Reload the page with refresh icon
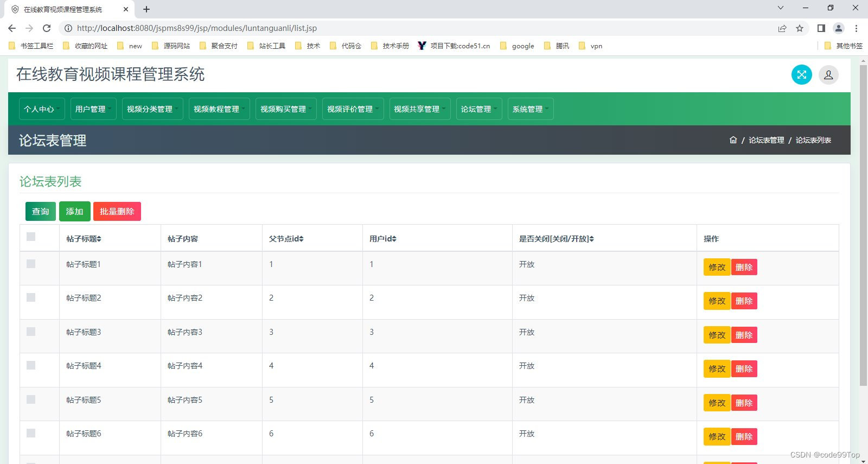Image resolution: width=868 pixels, height=464 pixels. coord(47,28)
